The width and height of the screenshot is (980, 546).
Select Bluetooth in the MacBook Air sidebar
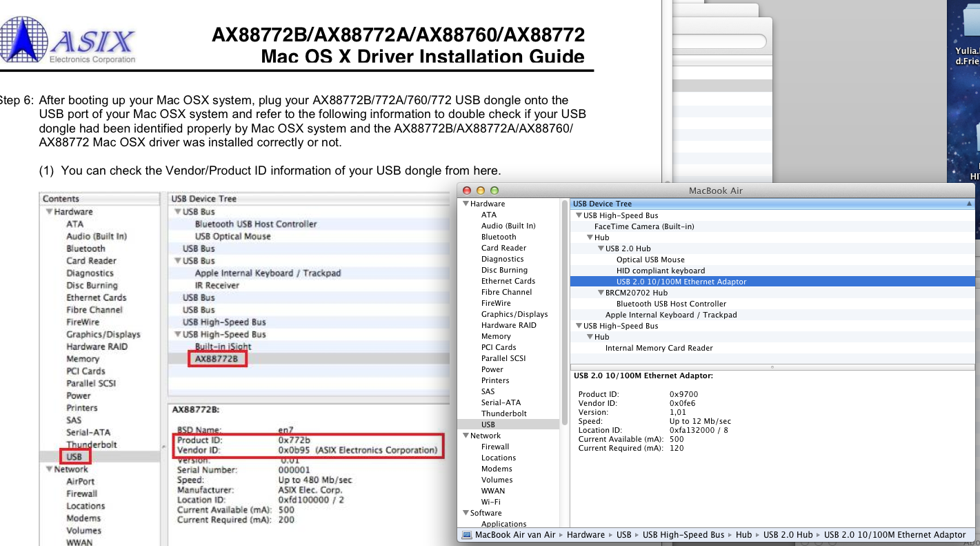click(x=499, y=237)
